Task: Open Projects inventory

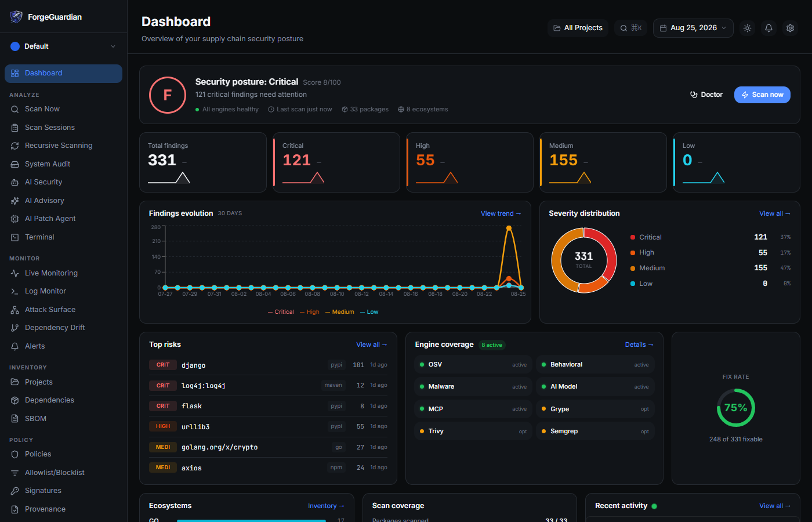Action: (x=63, y=382)
